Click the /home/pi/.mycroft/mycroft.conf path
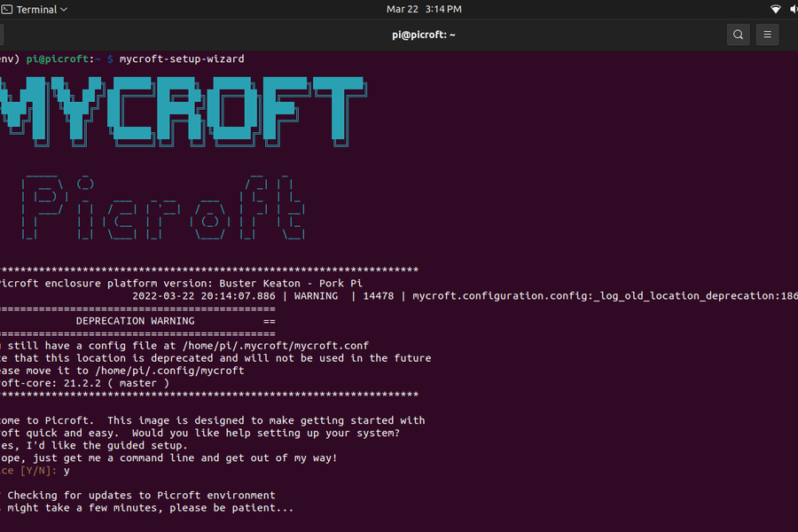Screen dimensions: 798x532 pos(276,346)
